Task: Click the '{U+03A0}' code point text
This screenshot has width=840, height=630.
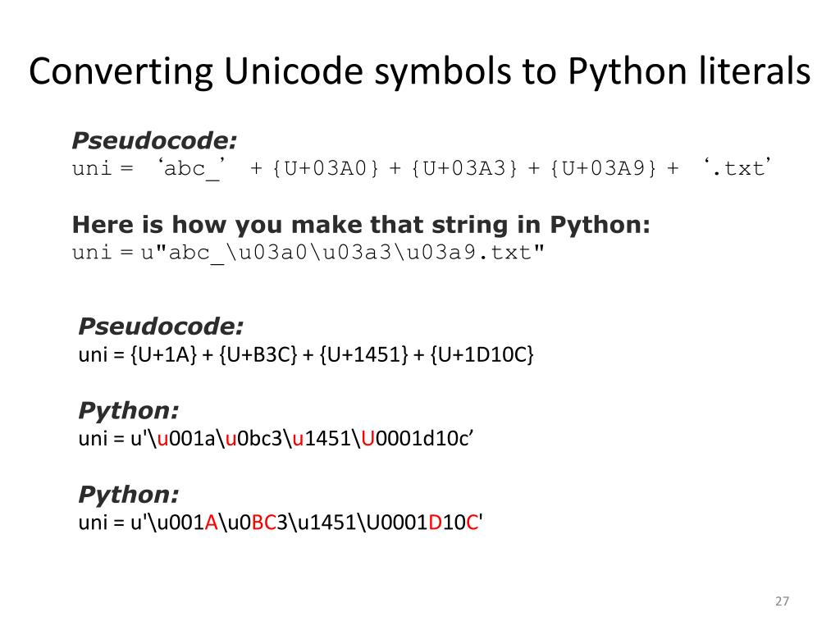Action: click(326, 168)
